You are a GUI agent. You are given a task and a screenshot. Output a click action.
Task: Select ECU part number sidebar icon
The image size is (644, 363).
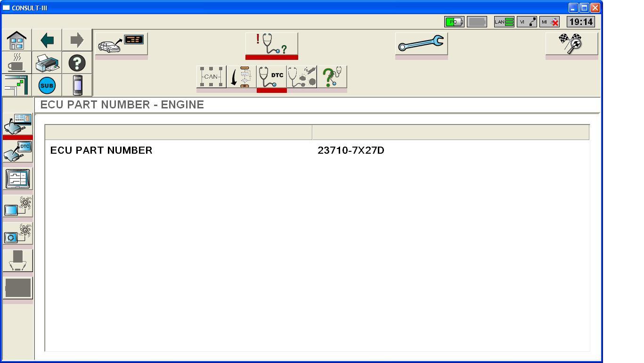click(x=17, y=124)
